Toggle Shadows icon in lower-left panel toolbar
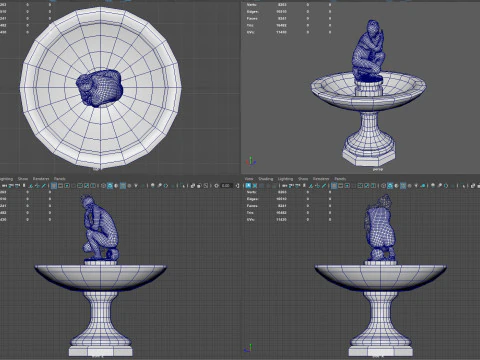This screenshot has height=360, width=480. [143, 186]
